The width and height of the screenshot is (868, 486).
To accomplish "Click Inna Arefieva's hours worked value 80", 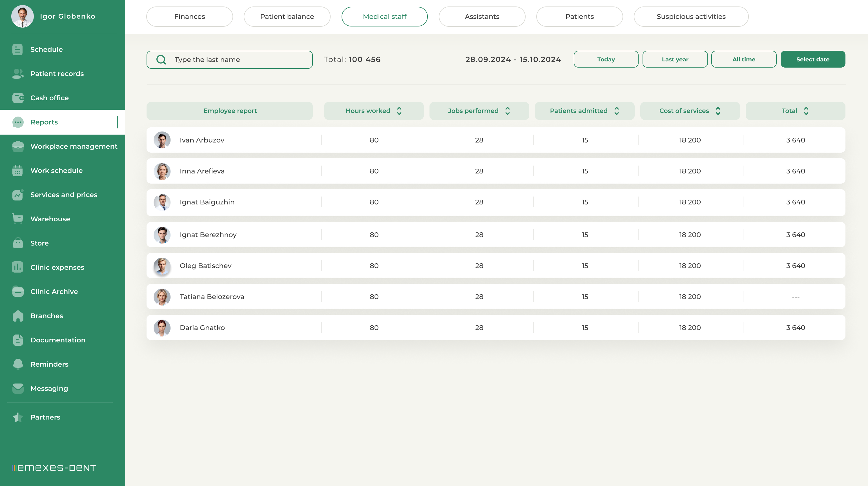I will pyautogui.click(x=374, y=171).
